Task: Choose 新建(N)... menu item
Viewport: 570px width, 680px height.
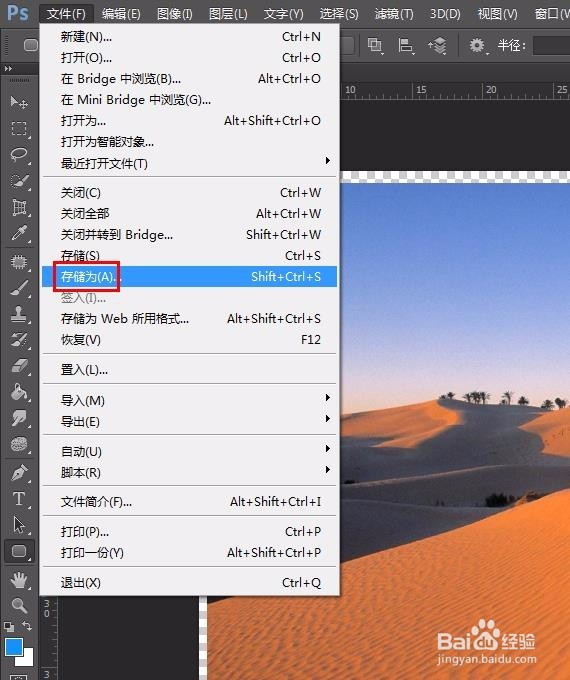Action: click(x=189, y=37)
